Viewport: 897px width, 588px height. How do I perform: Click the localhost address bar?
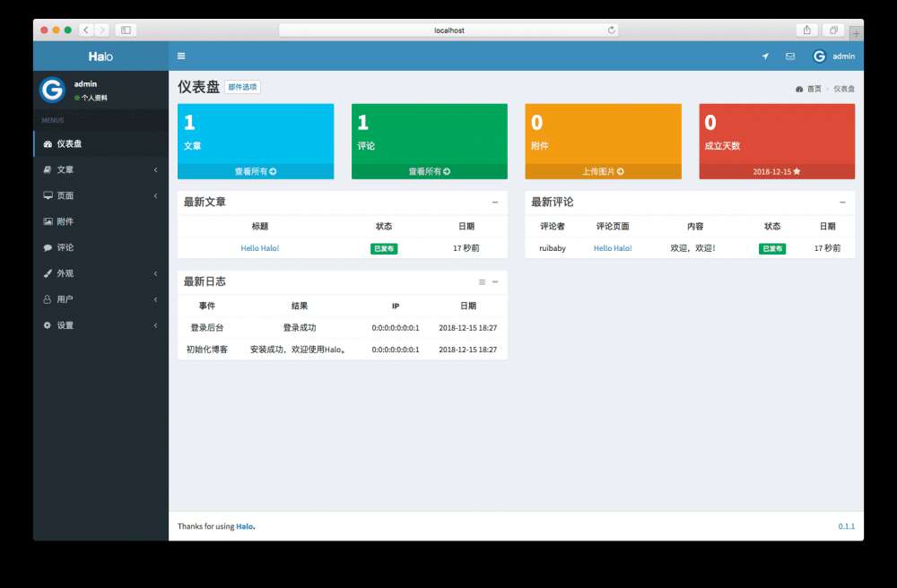448,30
